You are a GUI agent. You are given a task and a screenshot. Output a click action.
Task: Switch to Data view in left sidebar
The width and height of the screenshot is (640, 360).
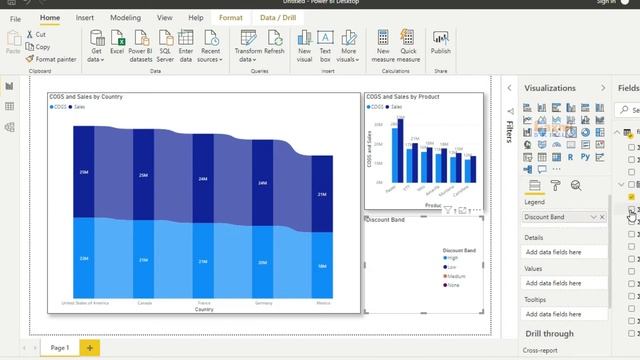point(9,107)
